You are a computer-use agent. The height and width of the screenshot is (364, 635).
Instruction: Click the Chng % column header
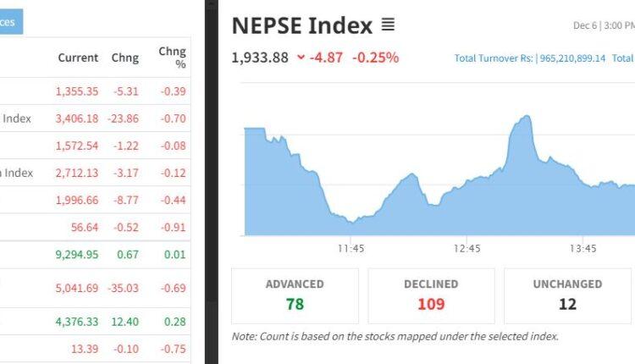click(x=173, y=58)
